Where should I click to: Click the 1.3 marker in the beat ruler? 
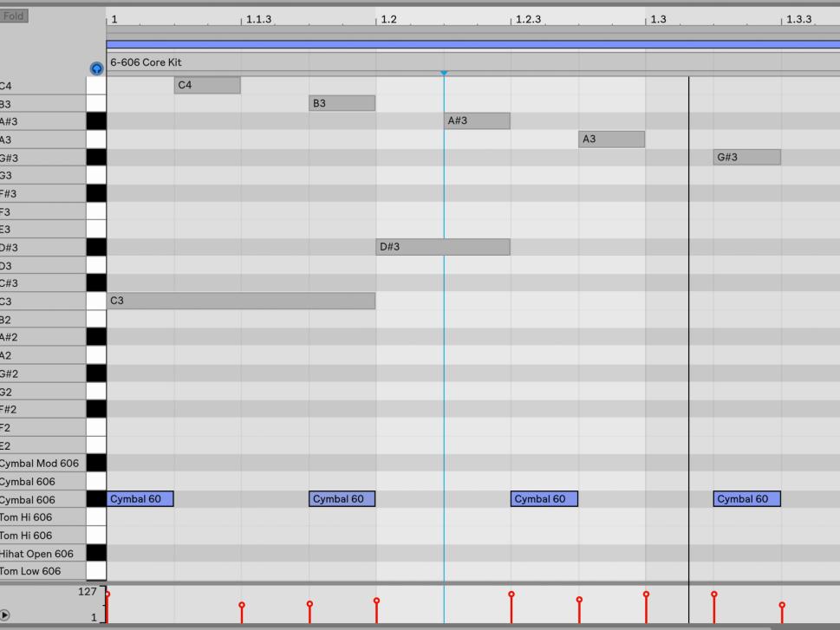659,19
